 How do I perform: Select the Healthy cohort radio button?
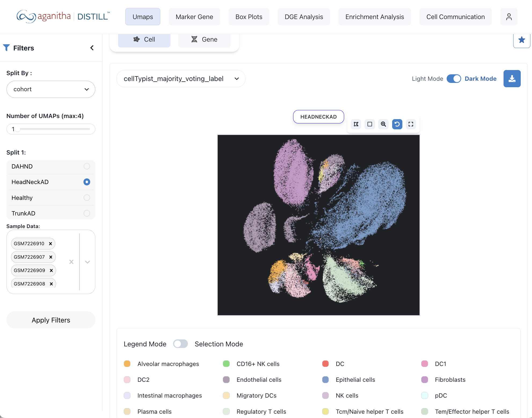point(87,198)
